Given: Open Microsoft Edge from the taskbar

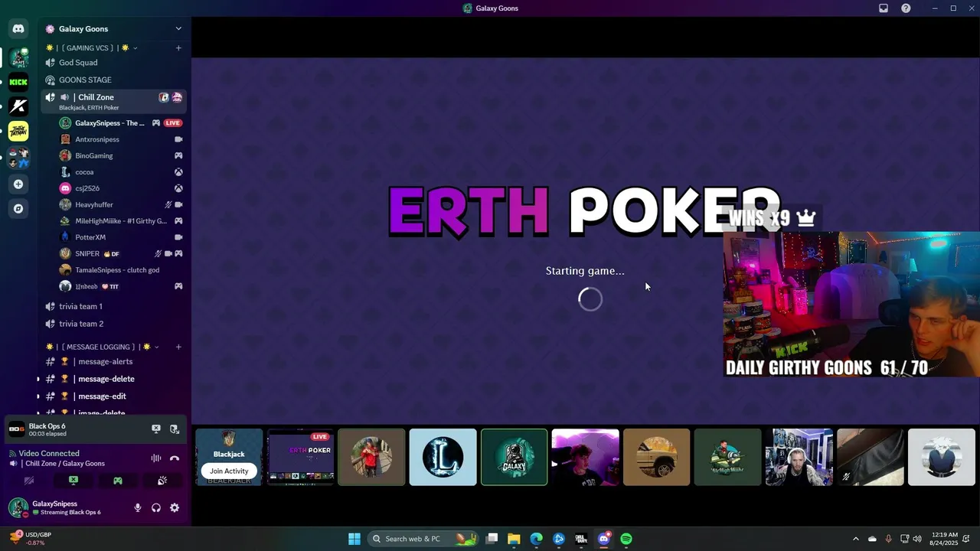Looking at the screenshot, I should pos(537,539).
